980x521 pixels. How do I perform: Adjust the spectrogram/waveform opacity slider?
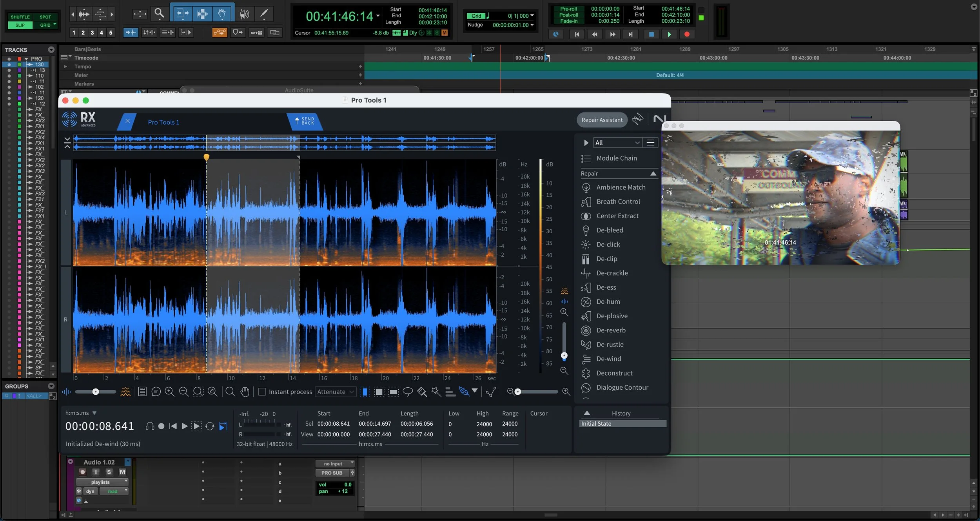(96, 392)
